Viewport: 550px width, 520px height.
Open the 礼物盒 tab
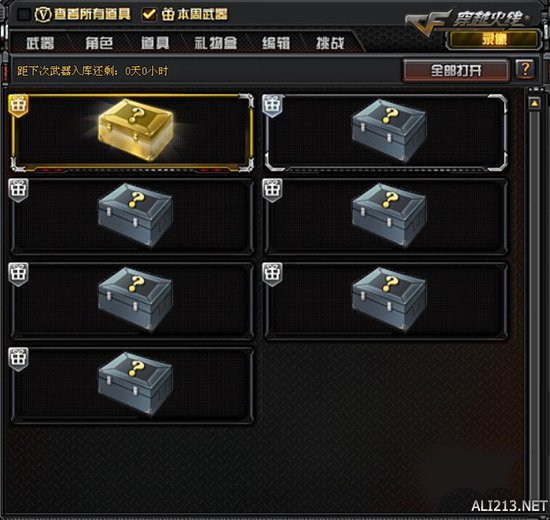coord(216,43)
